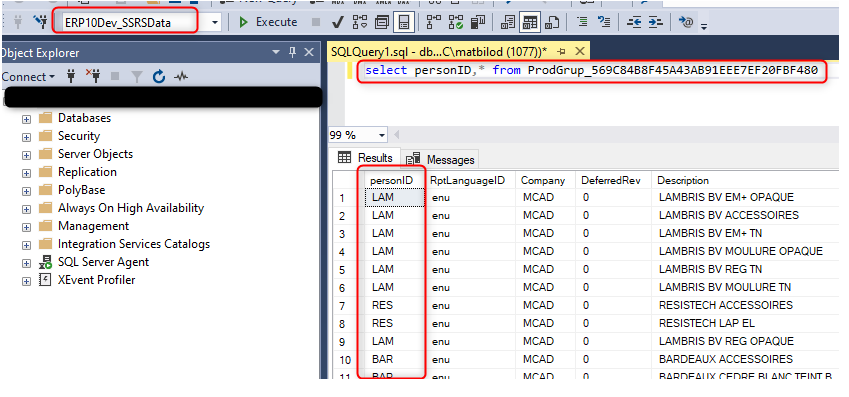Toggle Include Live Query Statistics
This screenshot has width=849, height=397.
tap(456, 22)
